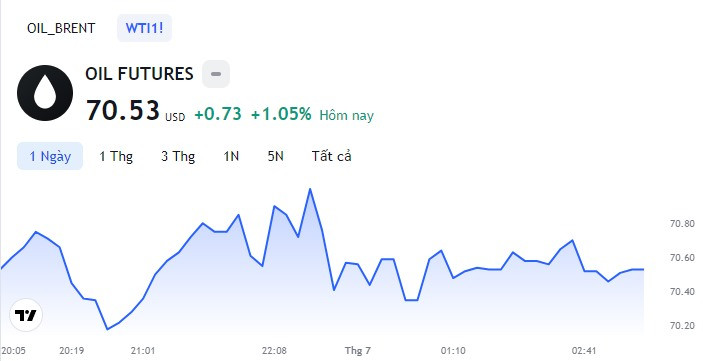703x361 pixels.
Task: Click the oil drop logo icon
Action: tap(45, 93)
